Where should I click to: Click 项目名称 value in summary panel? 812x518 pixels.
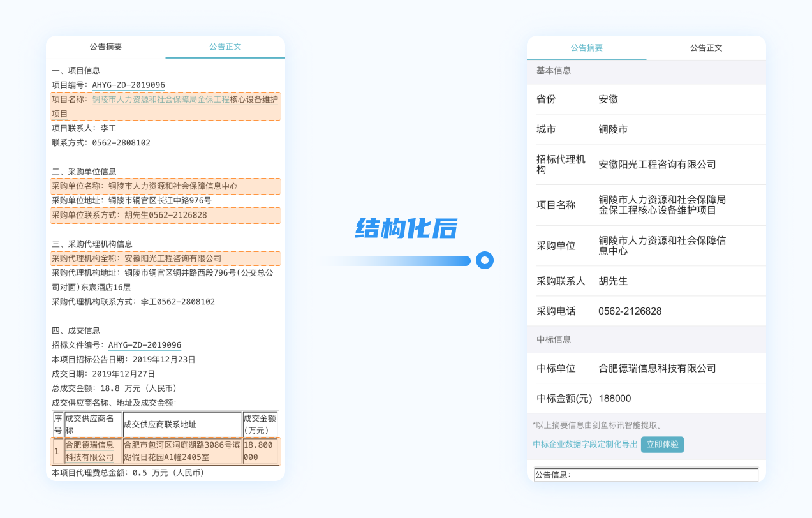click(x=662, y=205)
